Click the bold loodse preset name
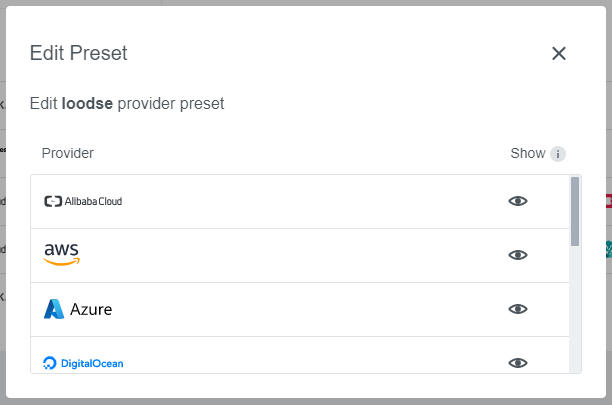 tap(87, 103)
